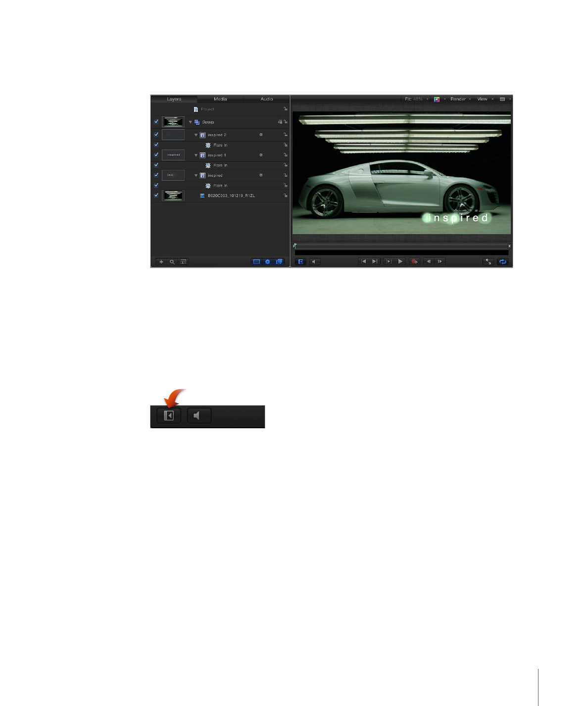The image size is (588, 706).
Task: Disable Flare In under inspired 1 via checkbox
Action: [156, 165]
